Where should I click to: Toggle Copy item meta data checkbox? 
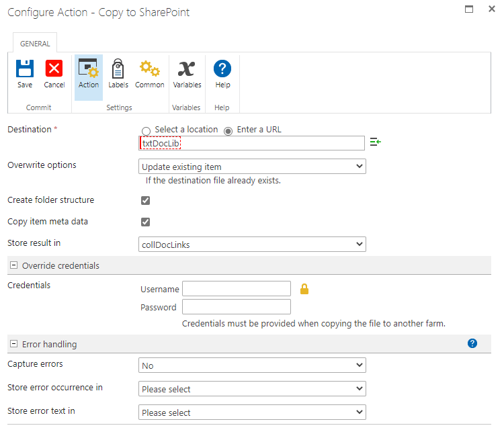pyautogui.click(x=145, y=222)
